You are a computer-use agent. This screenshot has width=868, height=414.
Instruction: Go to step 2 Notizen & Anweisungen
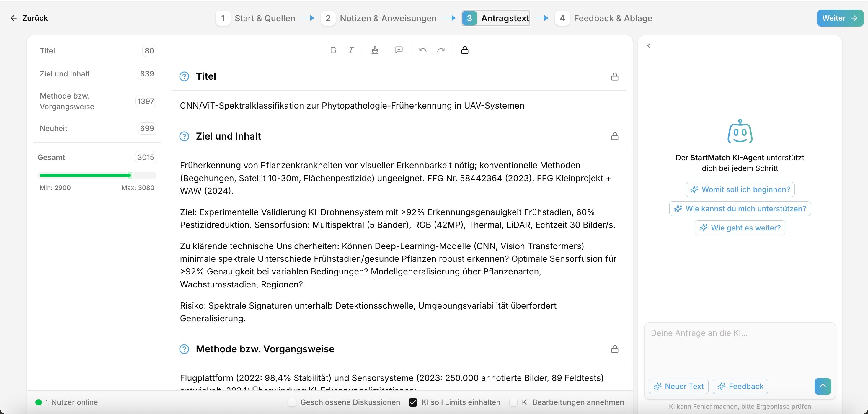tap(379, 18)
